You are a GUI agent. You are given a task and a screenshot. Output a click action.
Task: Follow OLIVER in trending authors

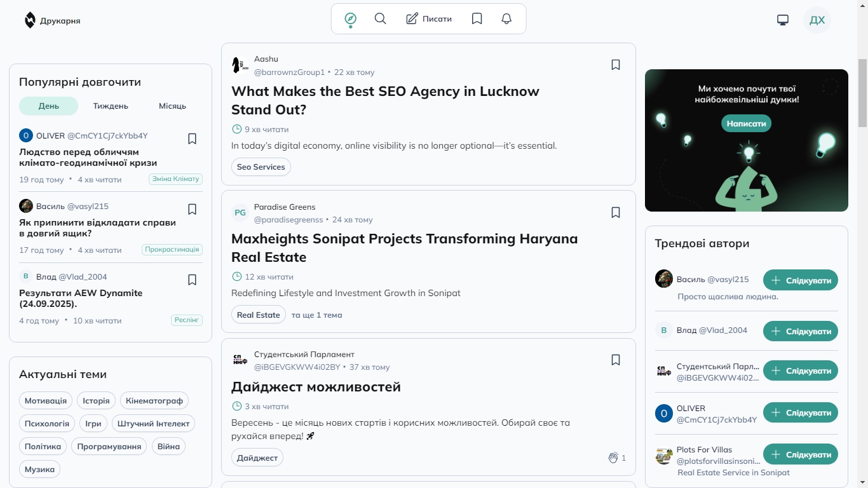pos(801,412)
